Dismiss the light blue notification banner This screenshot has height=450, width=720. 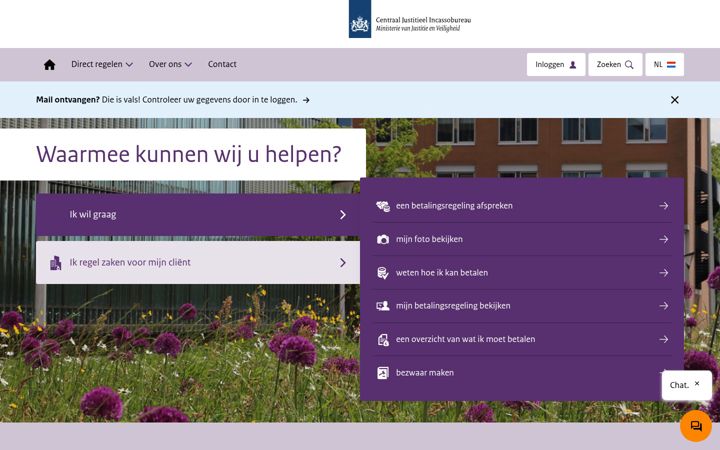[674, 100]
